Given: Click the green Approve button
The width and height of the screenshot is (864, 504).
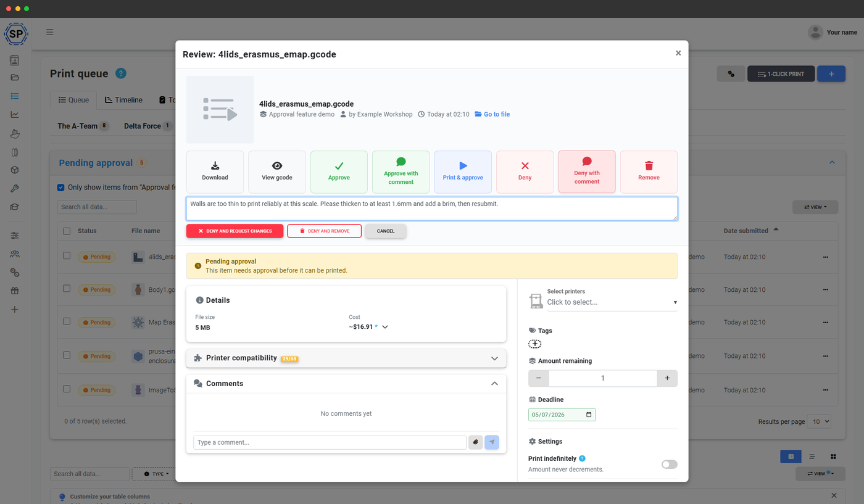Looking at the screenshot, I should [339, 171].
